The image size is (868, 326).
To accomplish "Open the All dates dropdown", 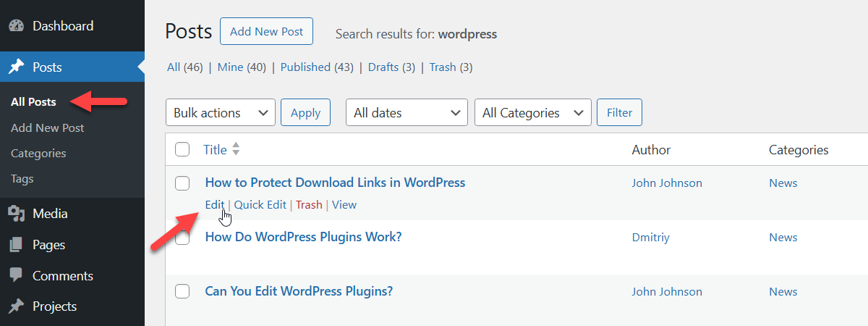I will [x=407, y=113].
